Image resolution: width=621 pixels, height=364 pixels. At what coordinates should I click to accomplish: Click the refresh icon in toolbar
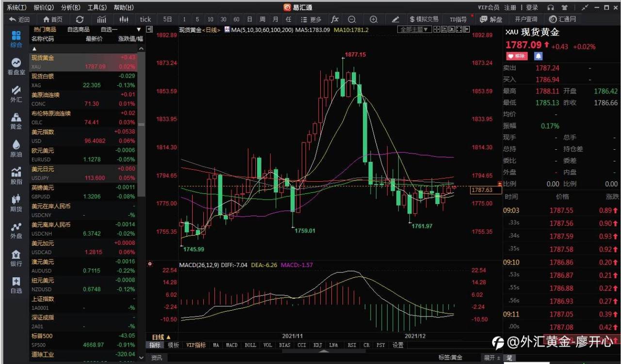[80, 19]
